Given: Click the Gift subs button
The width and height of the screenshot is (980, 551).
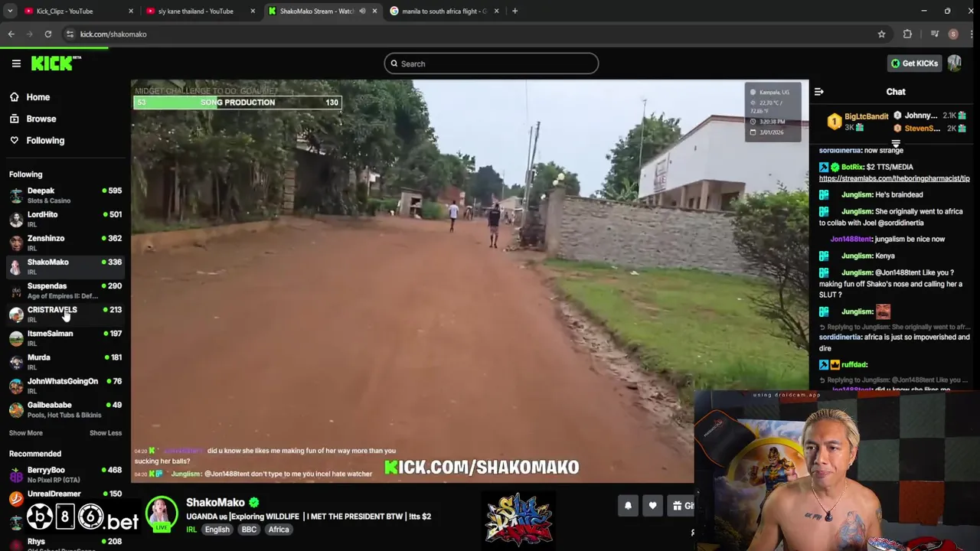Looking at the screenshot, I should click(x=681, y=505).
